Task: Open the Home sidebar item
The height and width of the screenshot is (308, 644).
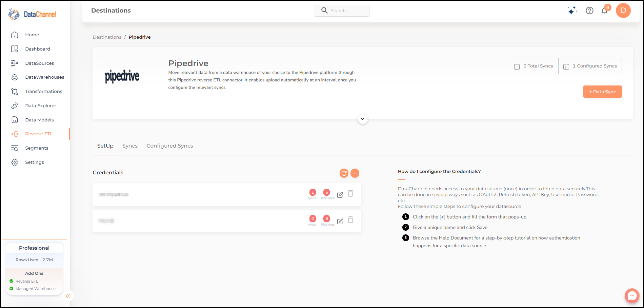Action: point(32,35)
